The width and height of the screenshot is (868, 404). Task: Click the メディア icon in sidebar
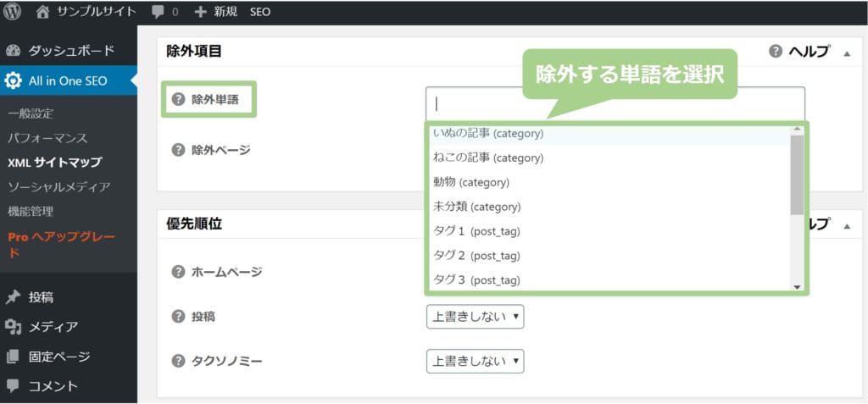(13, 327)
